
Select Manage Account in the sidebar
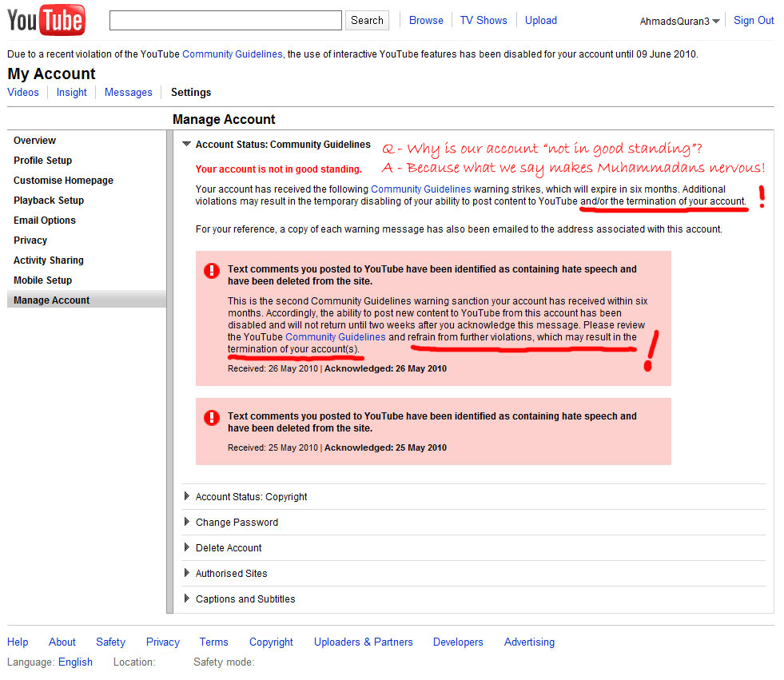click(86, 300)
